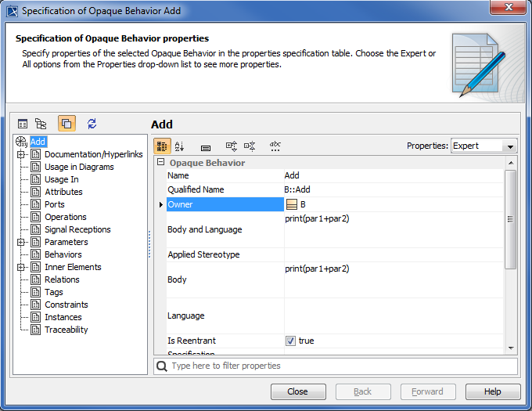Click the Is Reentrant label

[x=192, y=341]
